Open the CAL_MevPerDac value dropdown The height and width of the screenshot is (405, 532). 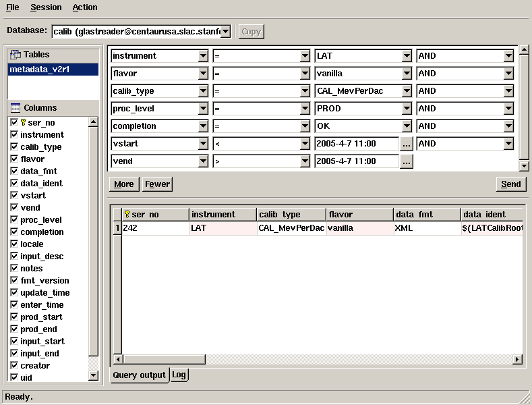point(406,91)
